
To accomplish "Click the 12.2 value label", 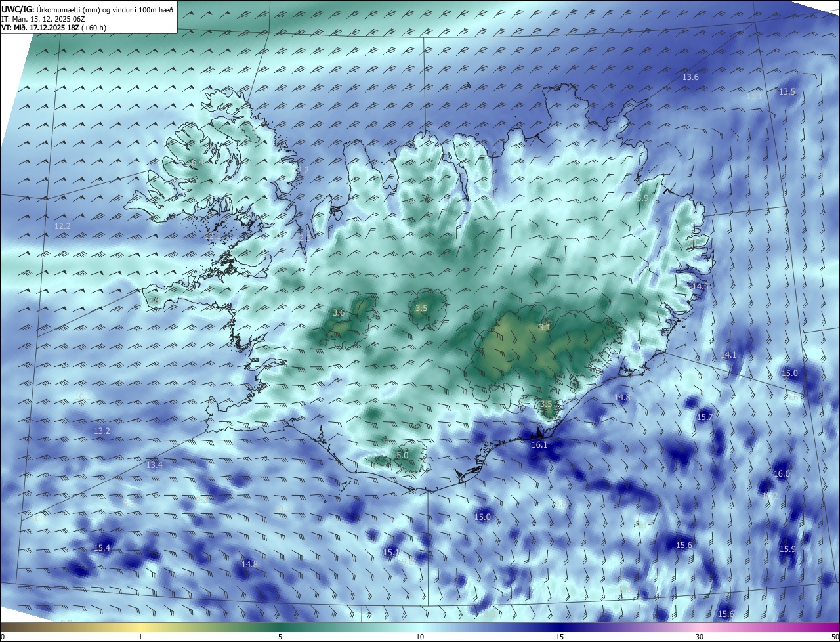I will click(62, 226).
